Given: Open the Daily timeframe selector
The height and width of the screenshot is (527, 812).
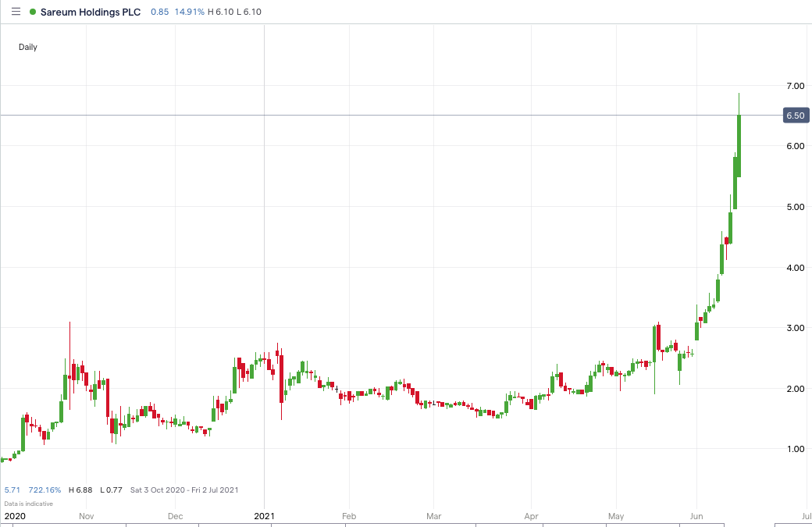Looking at the screenshot, I should point(28,47).
